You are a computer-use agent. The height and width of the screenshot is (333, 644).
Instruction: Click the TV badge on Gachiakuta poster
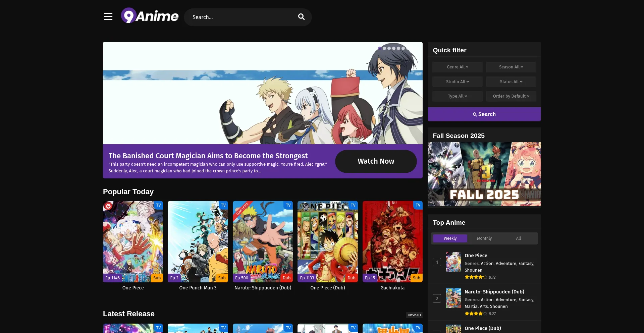point(418,205)
